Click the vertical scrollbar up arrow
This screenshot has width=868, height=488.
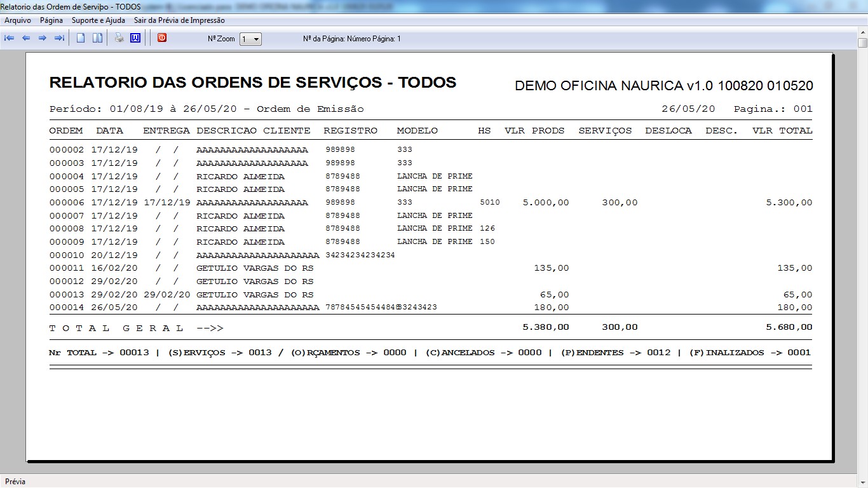[862, 32]
